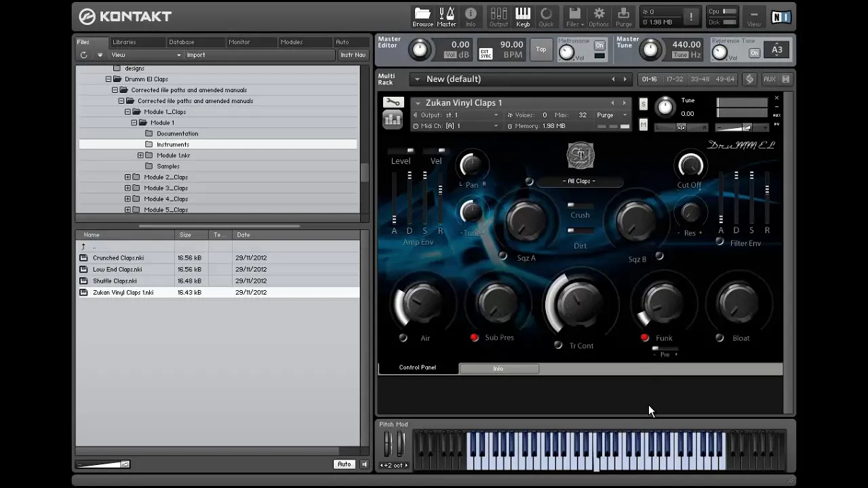This screenshot has height=488, width=868.
Task: Toggle the Keyb keyboard icon
Action: (523, 17)
